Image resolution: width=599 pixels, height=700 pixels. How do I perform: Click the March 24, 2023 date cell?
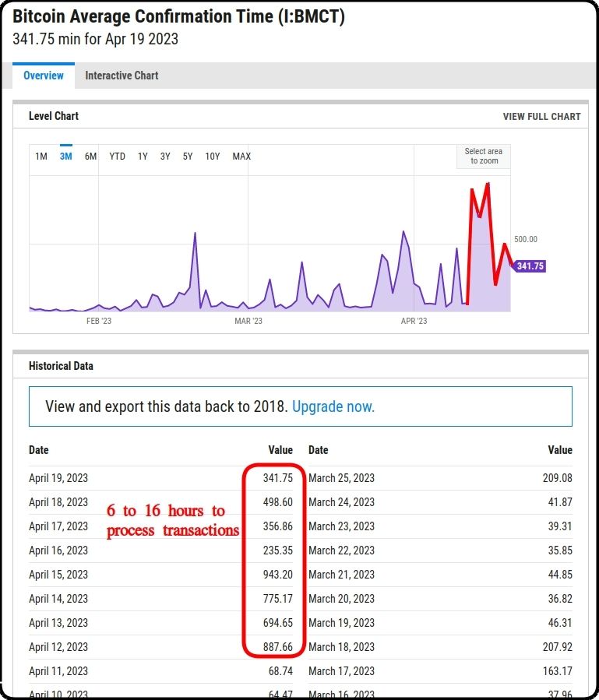[341, 502]
